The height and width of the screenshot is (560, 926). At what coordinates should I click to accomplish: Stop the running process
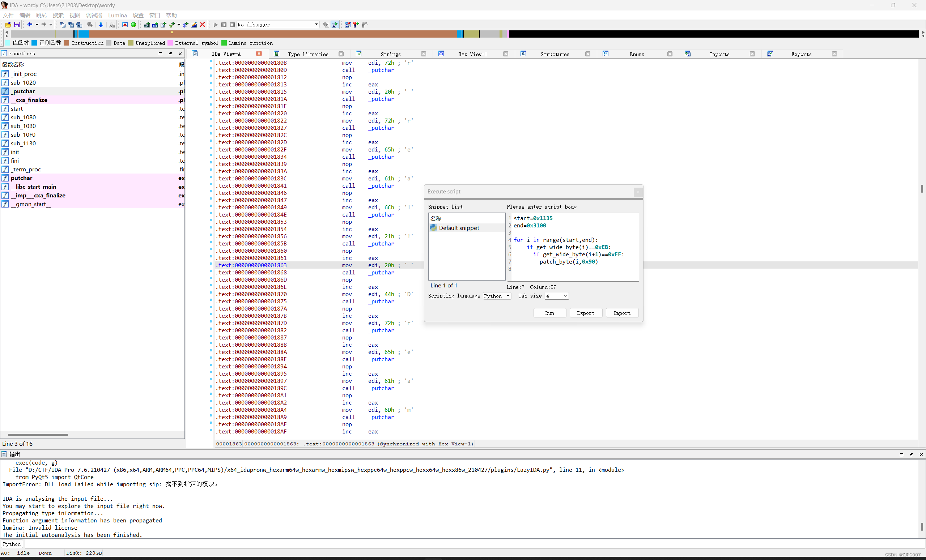[x=232, y=25]
